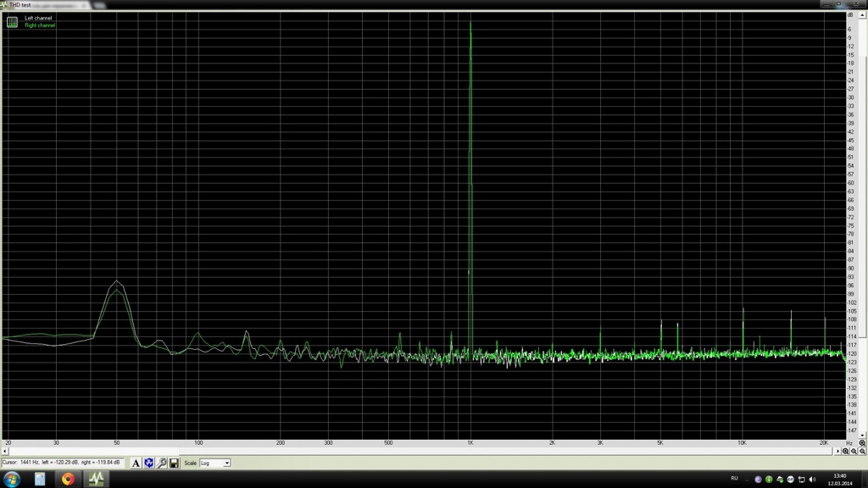868x488 pixels.
Task: Open Chrome from the taskbar
Action: [x=68, y=479]
